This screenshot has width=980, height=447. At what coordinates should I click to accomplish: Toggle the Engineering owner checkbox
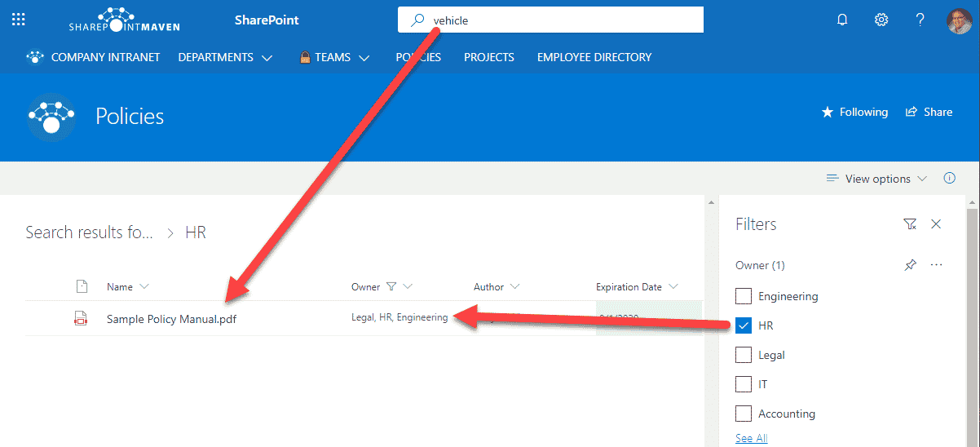tap(743, 296)
